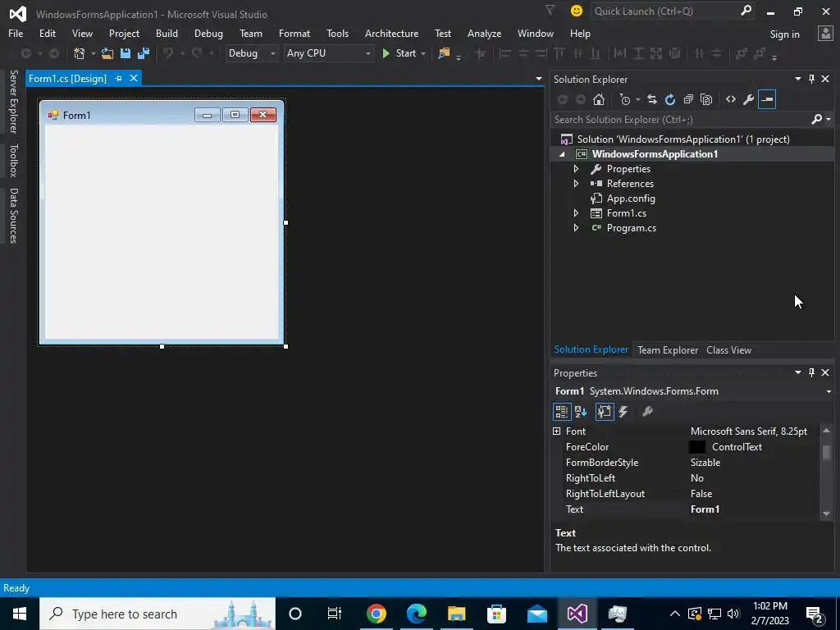840x630 pixels.
Task: Open the Toolbox side tab
Action: click(13, 160)
